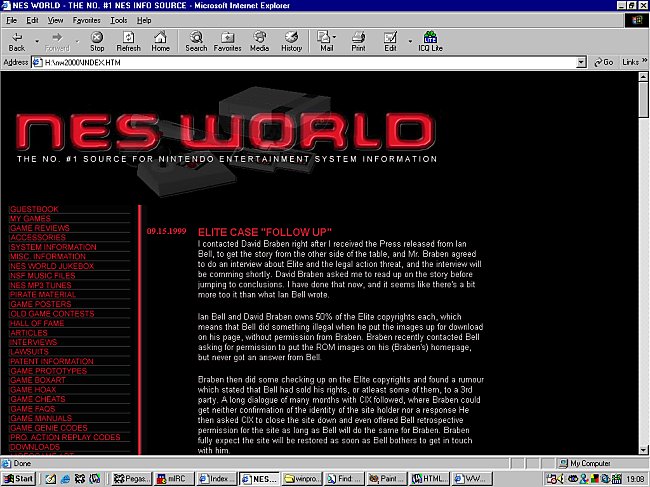Open the View menu

coord(56,19)
